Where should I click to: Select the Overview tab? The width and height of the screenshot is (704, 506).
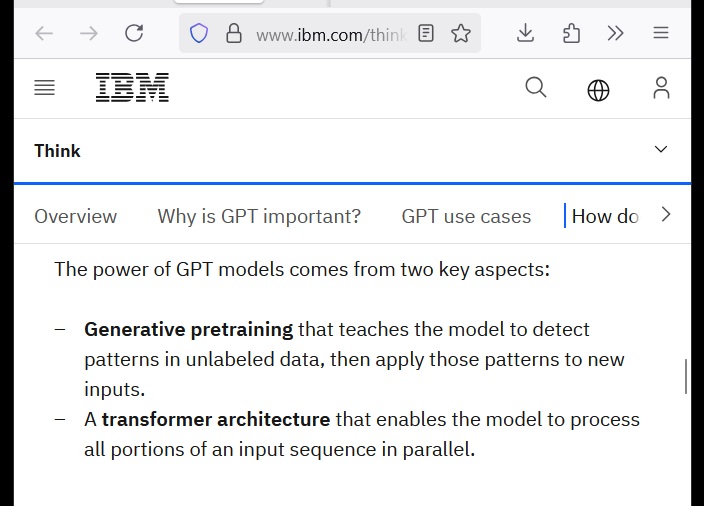(x=75, y=216)
